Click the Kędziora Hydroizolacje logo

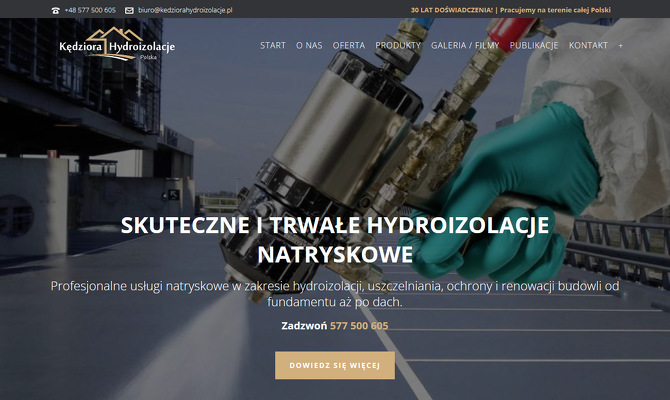pos(117,44)
